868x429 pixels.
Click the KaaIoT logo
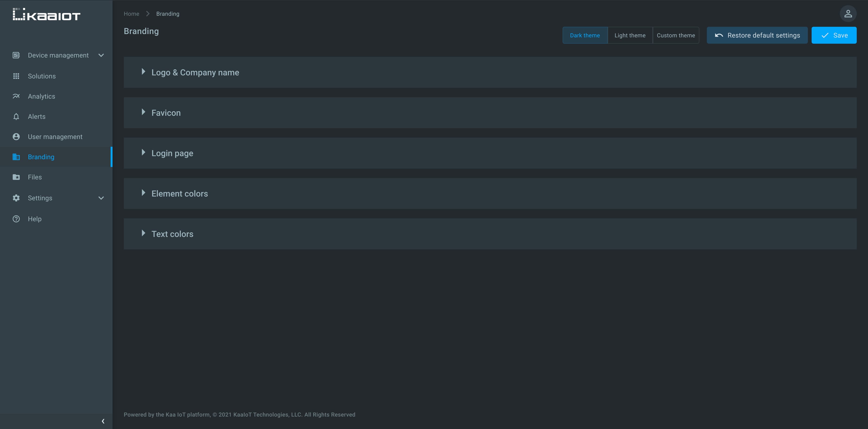pyautogui.click(x=47, y=15)
